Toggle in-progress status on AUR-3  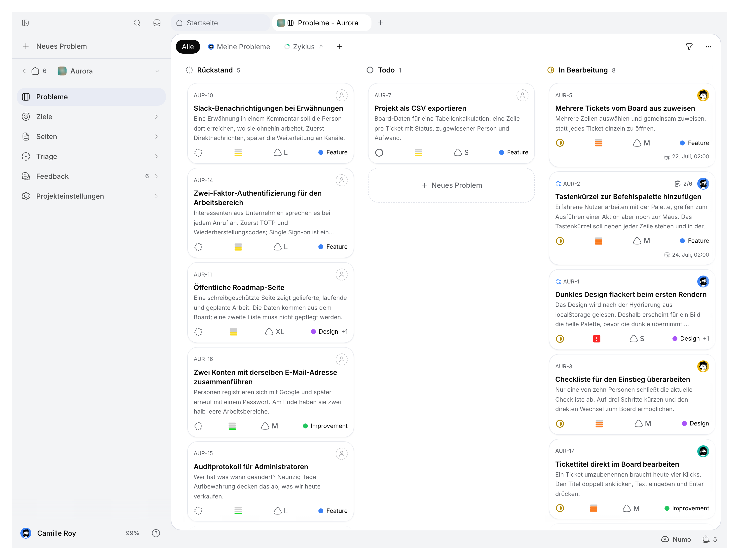click(560, 424)
